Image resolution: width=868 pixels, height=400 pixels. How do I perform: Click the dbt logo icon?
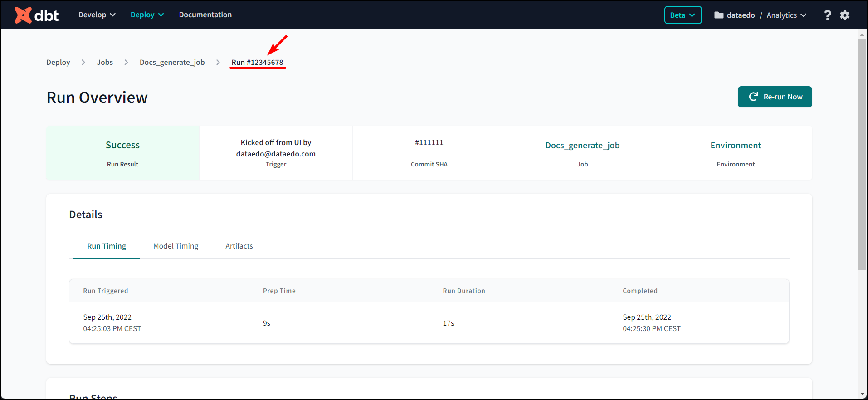tap(23, 15)
